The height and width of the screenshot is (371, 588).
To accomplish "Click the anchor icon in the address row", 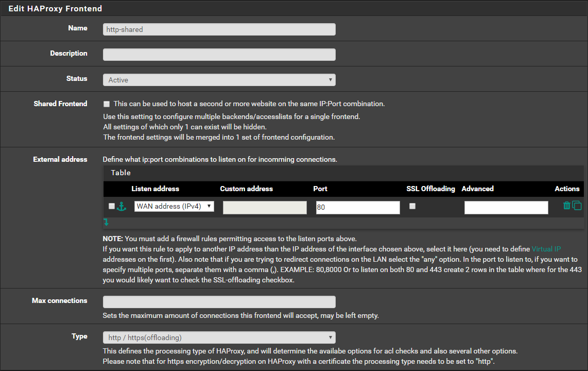I will pos(122,207).
